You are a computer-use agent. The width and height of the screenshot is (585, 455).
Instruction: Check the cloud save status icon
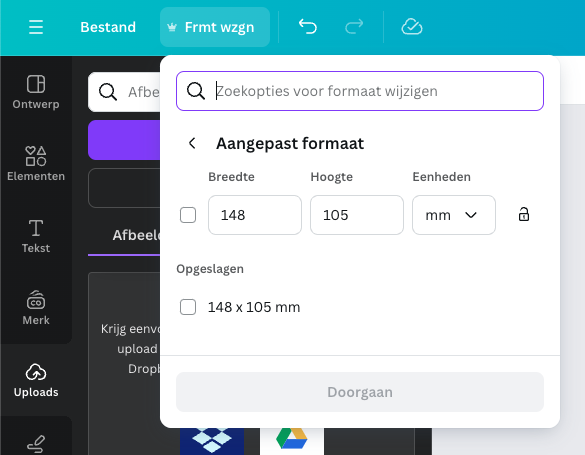[412, 27]
